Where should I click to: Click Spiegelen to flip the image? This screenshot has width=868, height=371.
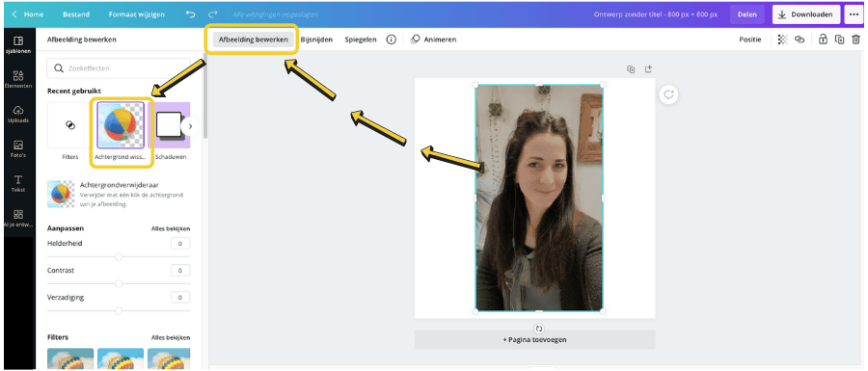click(361, 40)
